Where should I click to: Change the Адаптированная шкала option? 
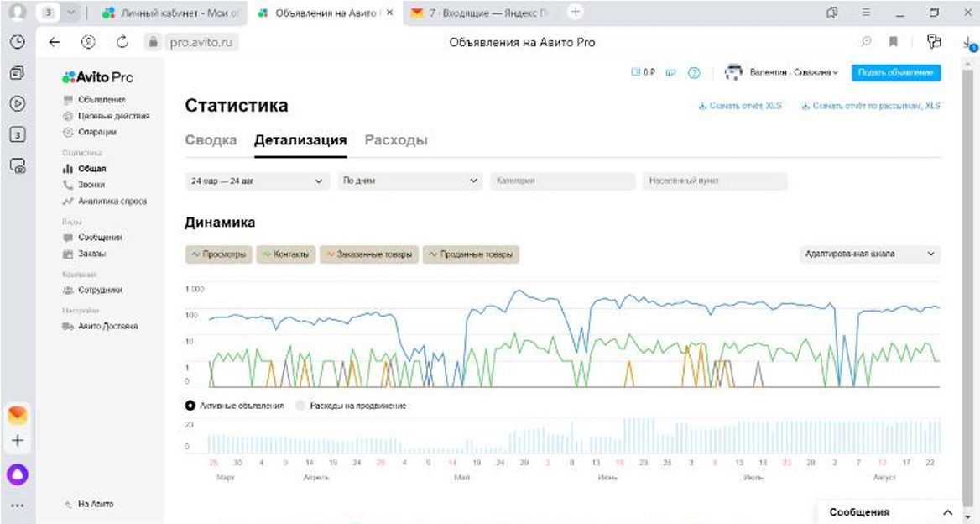coord(868,254)
